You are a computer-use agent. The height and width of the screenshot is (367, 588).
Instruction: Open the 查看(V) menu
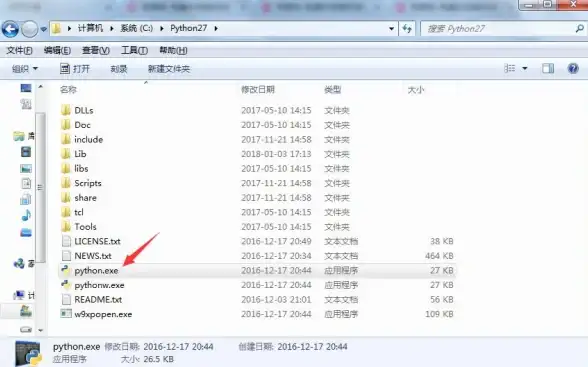[96, 50]
